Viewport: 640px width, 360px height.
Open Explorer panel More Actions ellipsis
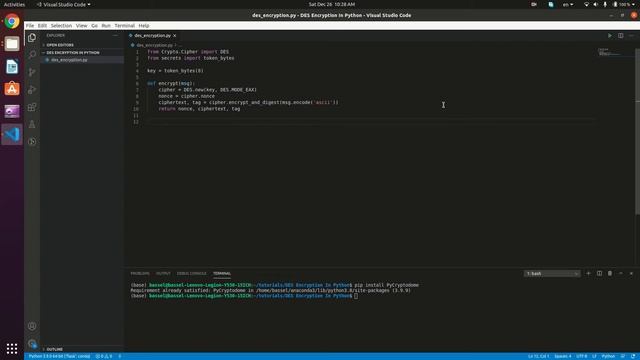115,36
